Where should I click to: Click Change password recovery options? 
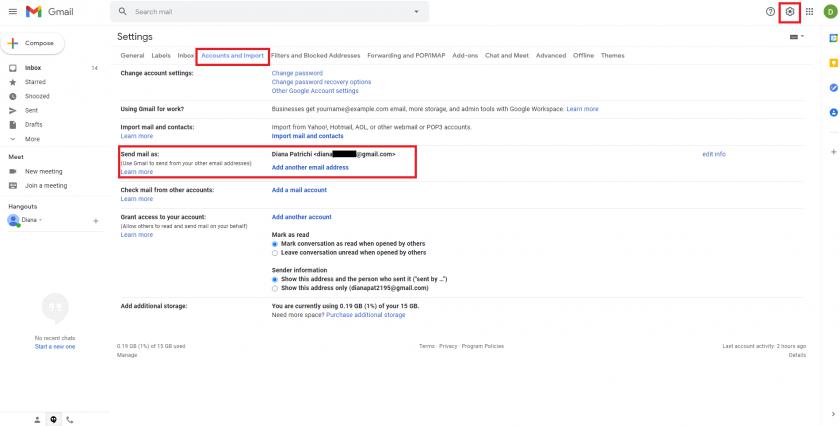321,82
